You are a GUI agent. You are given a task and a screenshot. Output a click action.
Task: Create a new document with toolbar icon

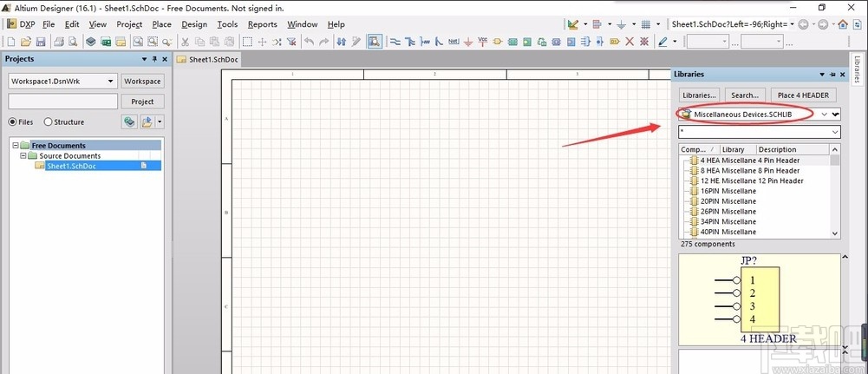pyautogui.click(x=11, y=42)
